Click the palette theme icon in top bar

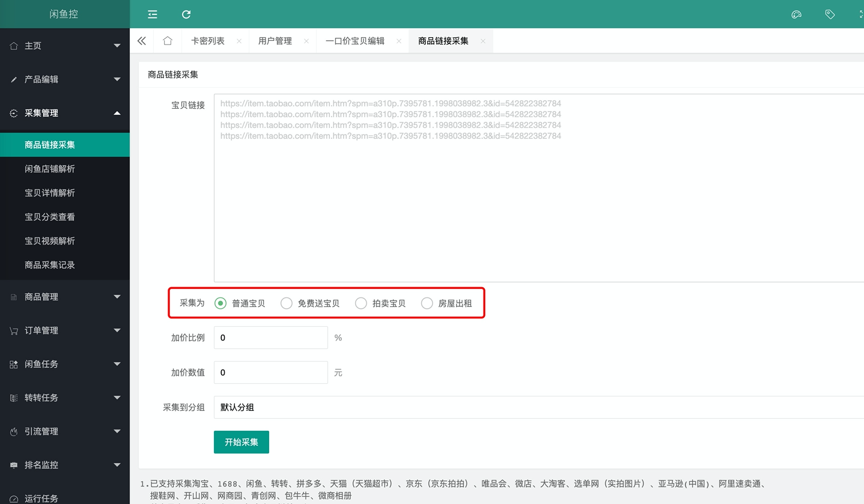796,13
